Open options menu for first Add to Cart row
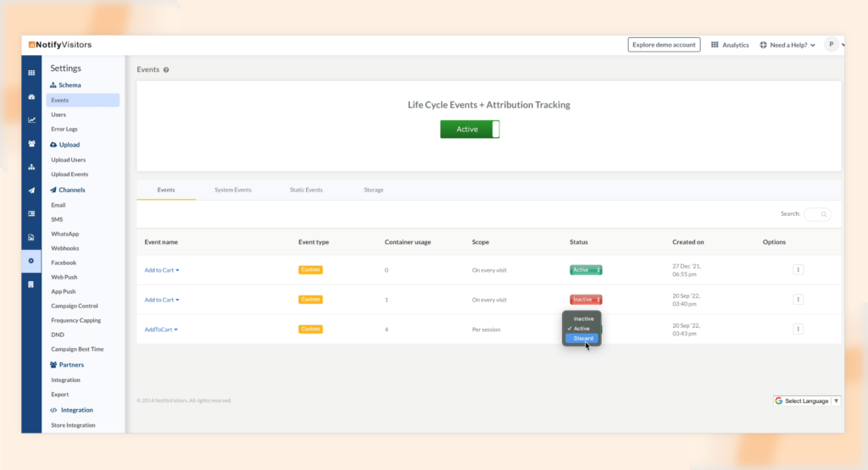The image size is (868, 470). 798,270
